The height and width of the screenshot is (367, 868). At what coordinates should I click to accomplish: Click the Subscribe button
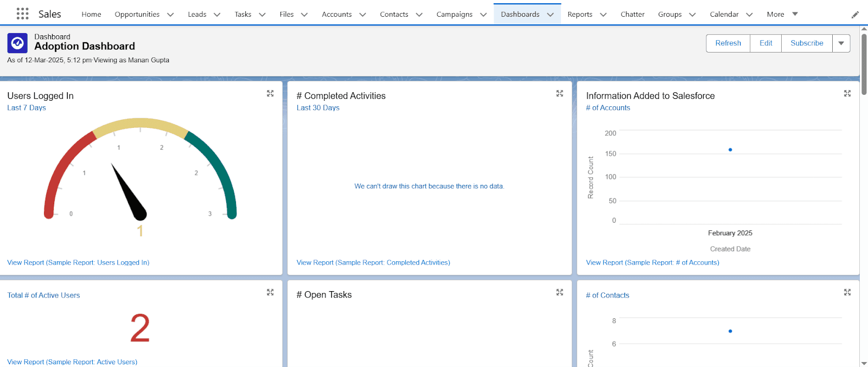[807, 43]
